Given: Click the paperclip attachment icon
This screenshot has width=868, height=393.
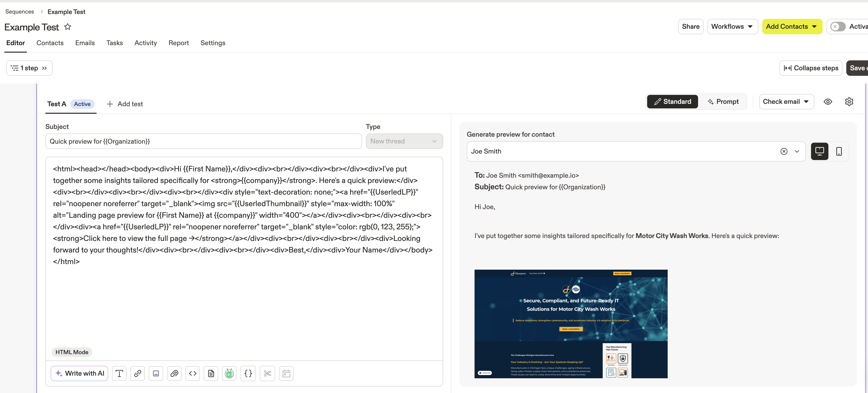Looking at the screenshot, I should click(x=174, y=373).
